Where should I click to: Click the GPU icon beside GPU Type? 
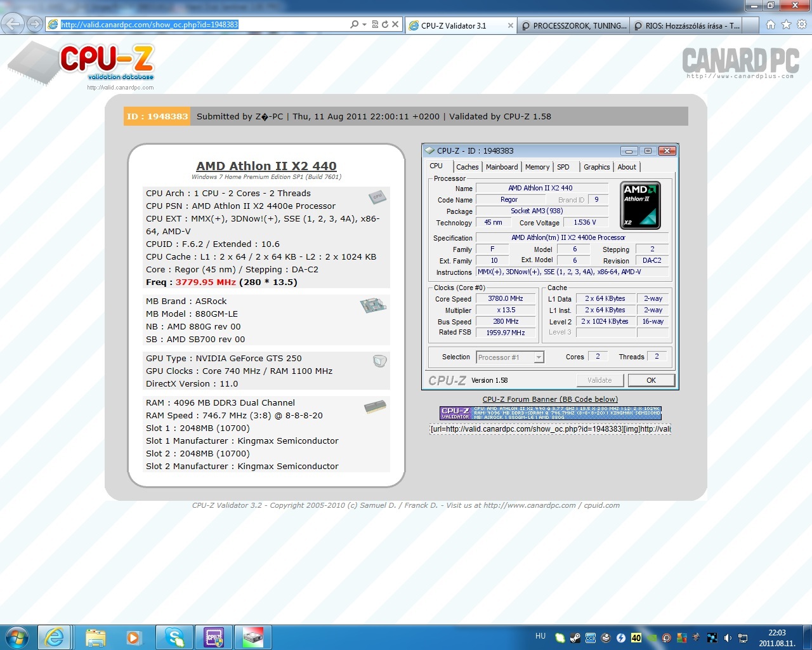click(x=380, y=361)
